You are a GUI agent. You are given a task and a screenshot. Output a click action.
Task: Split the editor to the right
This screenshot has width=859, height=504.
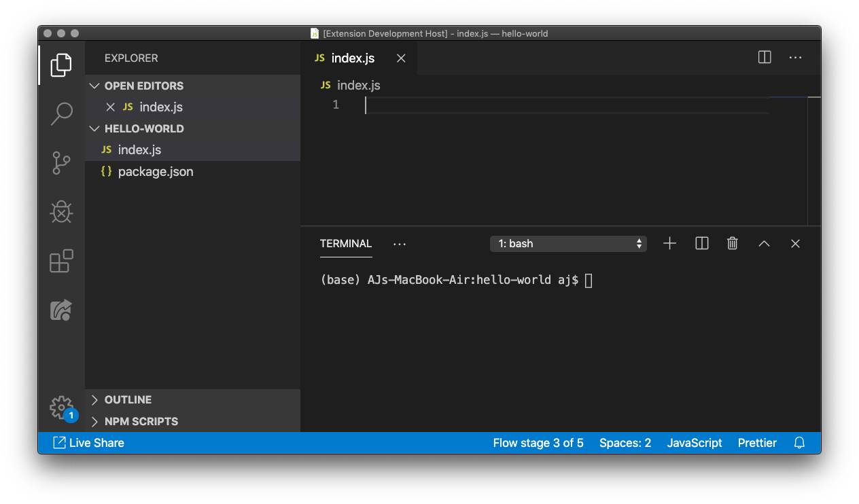tap(765, 58)
